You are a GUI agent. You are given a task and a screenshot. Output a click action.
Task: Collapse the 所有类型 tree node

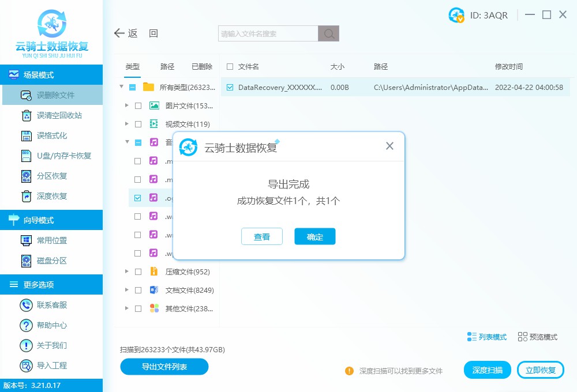point(121,87)
